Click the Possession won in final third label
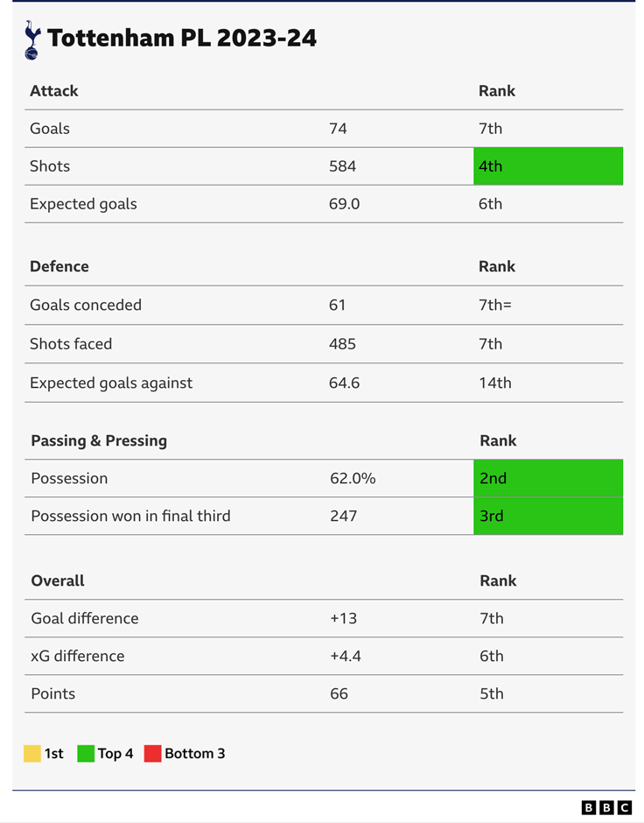The height and width of the screenshot is (823, 644). (130, 517)
